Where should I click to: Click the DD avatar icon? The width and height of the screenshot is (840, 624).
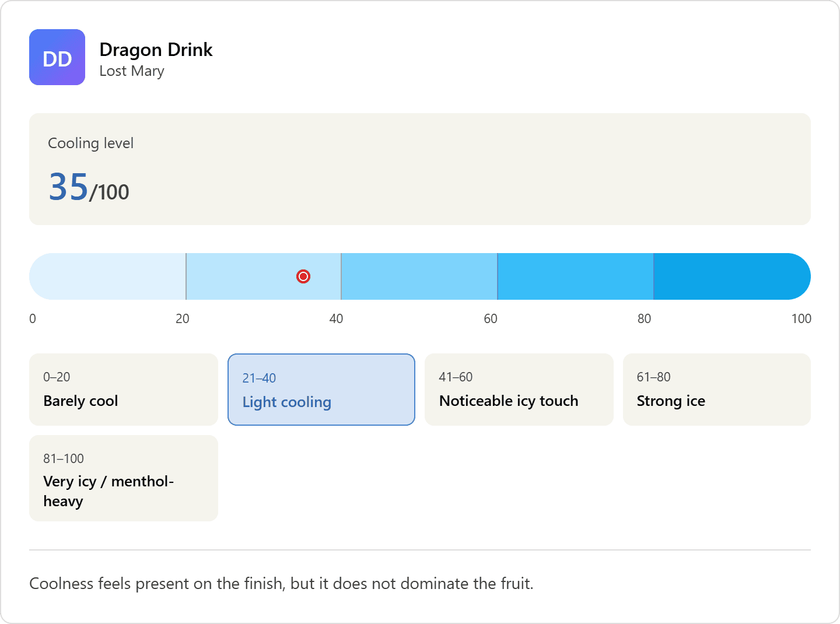(x=57, y=57)
